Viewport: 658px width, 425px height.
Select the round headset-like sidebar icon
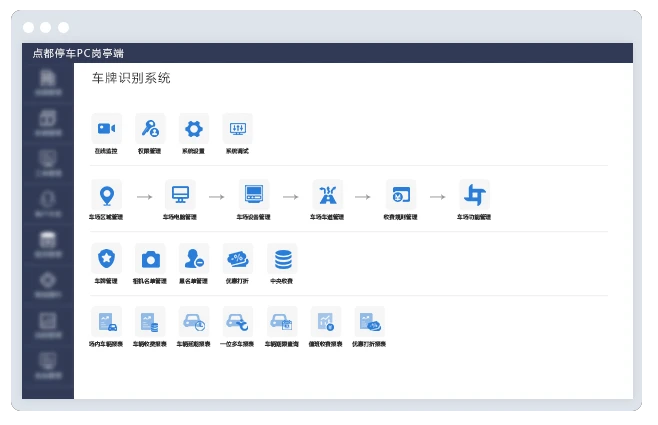click(48, 199)
